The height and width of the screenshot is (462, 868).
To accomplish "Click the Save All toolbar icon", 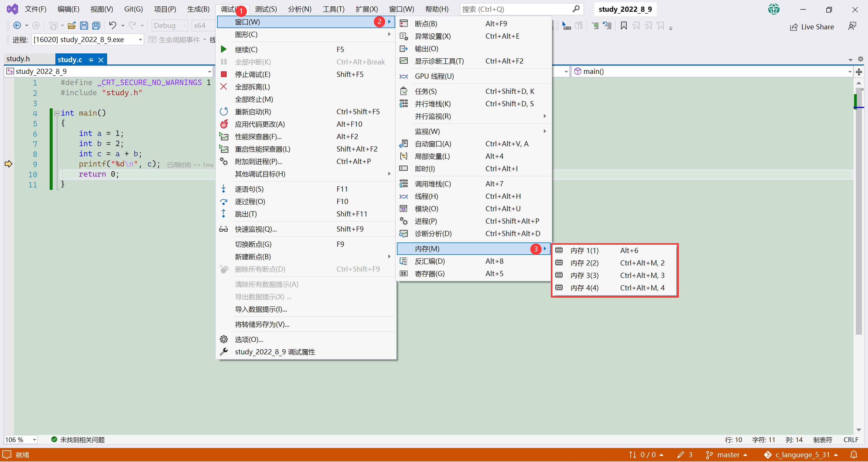I will click(x=96, y=26).
